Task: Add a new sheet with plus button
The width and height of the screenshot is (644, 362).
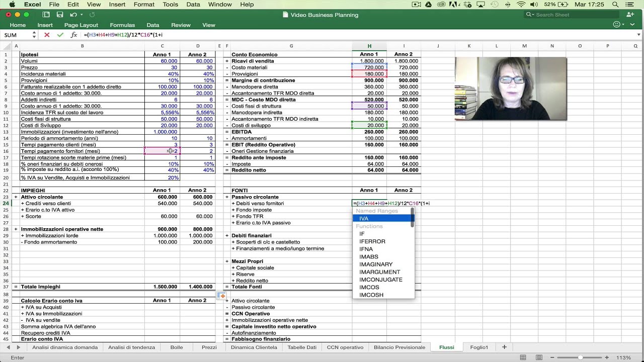Action: coord(504,347)
